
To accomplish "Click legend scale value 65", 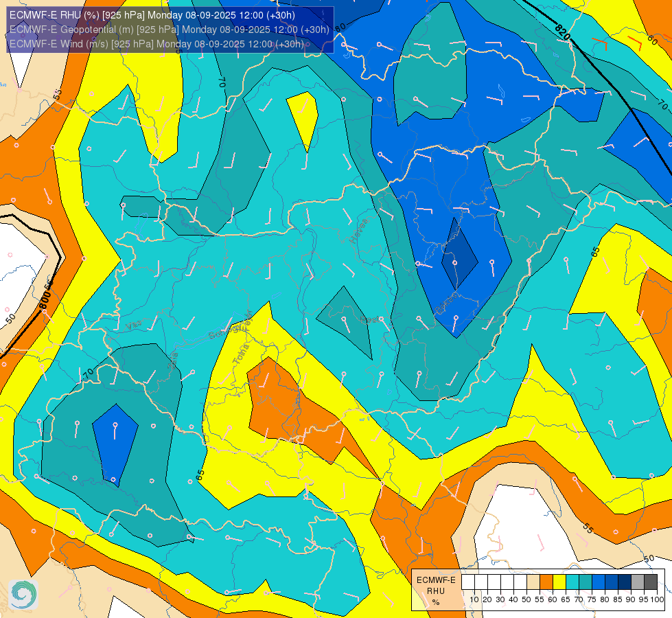I will point(566,599).
